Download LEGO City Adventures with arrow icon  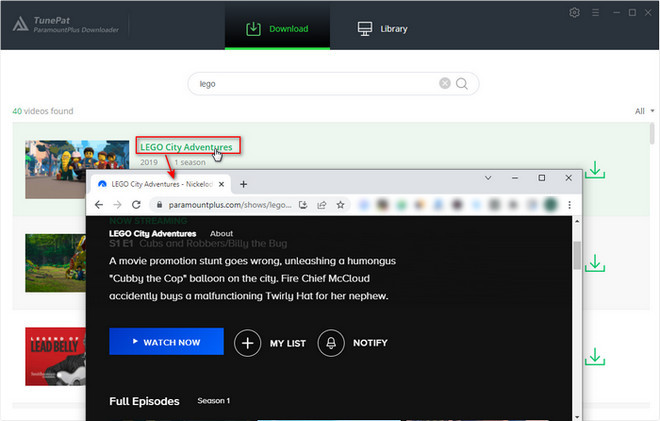595,170
